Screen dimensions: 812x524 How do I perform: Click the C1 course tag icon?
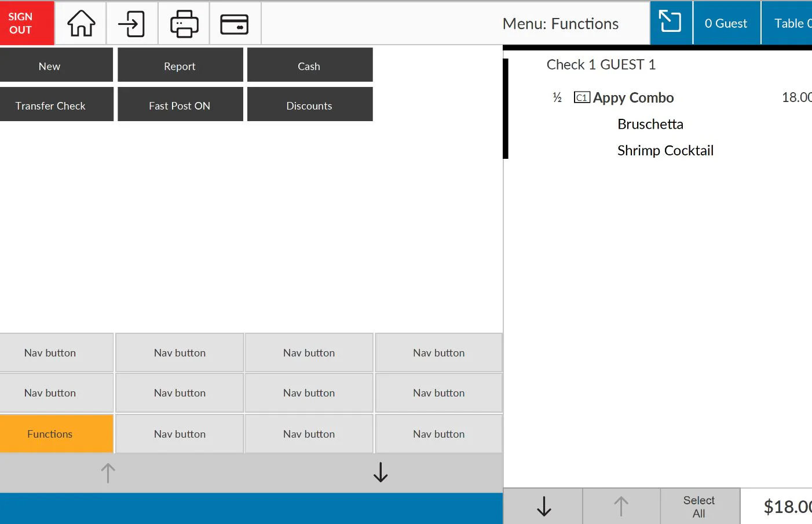581,97
